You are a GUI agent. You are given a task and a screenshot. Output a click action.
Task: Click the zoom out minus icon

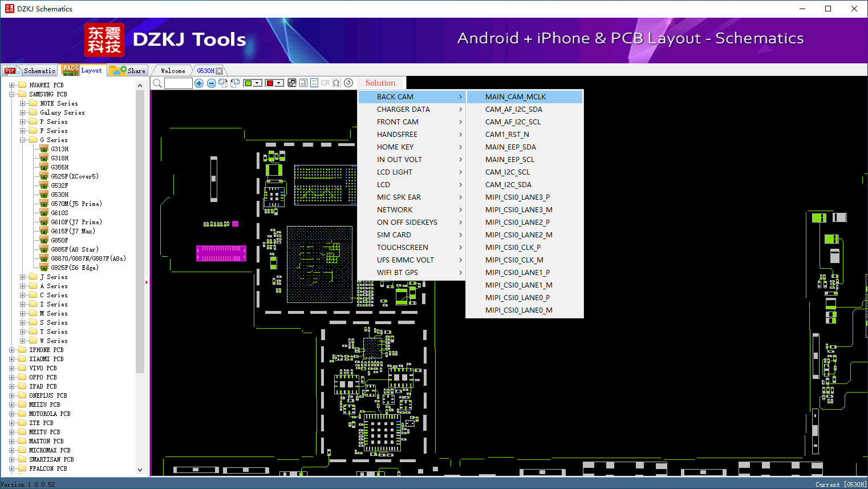(x=211, y=83)
